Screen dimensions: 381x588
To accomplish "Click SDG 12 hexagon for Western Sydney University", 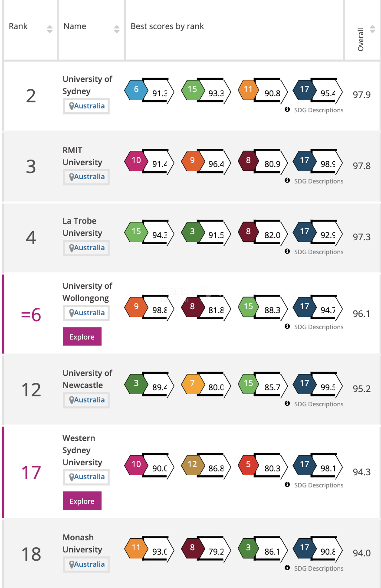I will coord(192,464).
